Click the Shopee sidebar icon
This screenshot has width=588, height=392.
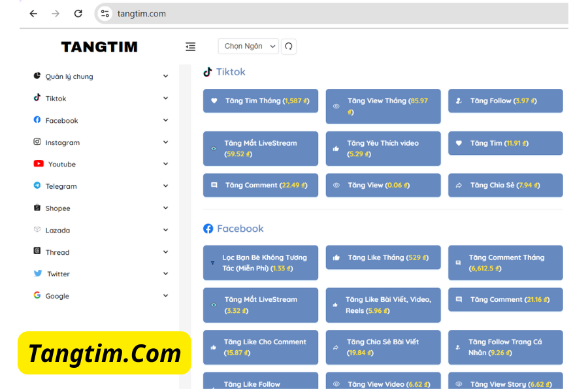[37, 208]
